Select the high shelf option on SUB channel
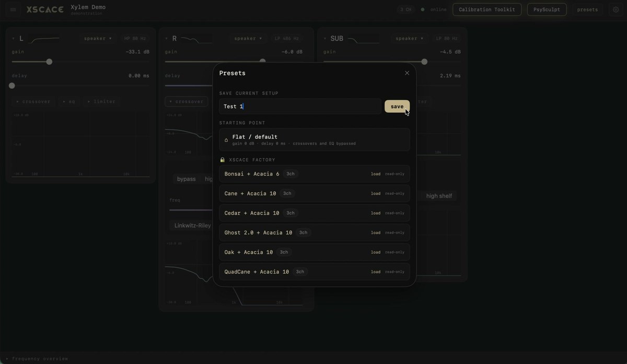This screenshot has width=627, height=364. coord(439,196)
